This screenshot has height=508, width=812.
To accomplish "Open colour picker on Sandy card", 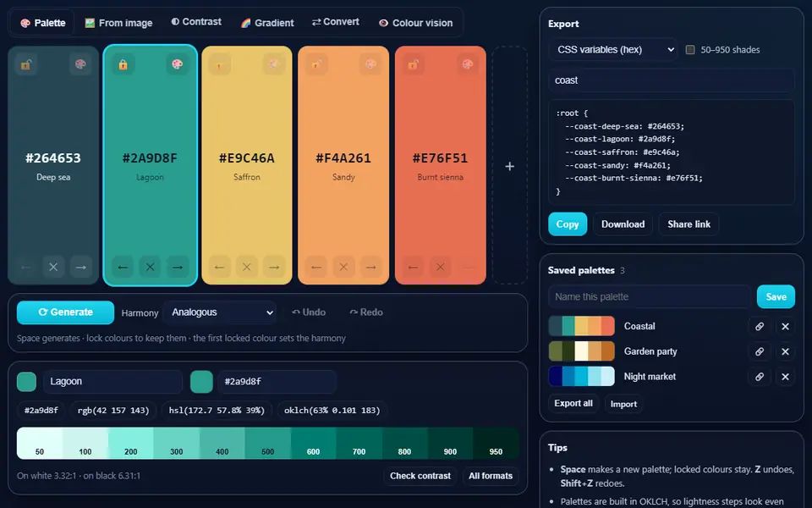I will point(370,64).
